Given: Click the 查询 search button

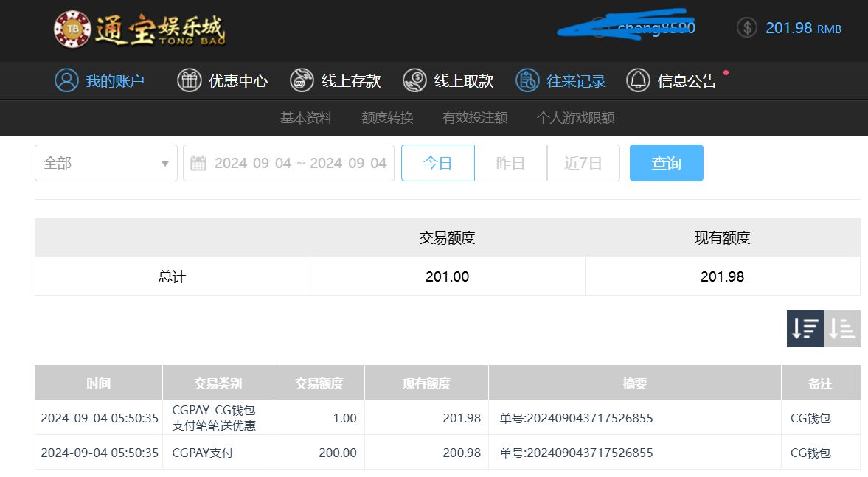Looking at the screenshot, I should point(667,163).
